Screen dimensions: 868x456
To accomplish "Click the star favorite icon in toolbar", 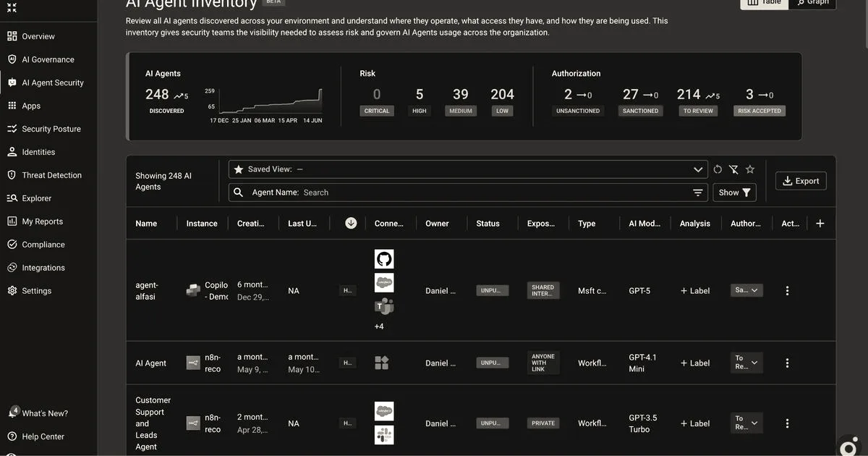I will coord(750,169).
